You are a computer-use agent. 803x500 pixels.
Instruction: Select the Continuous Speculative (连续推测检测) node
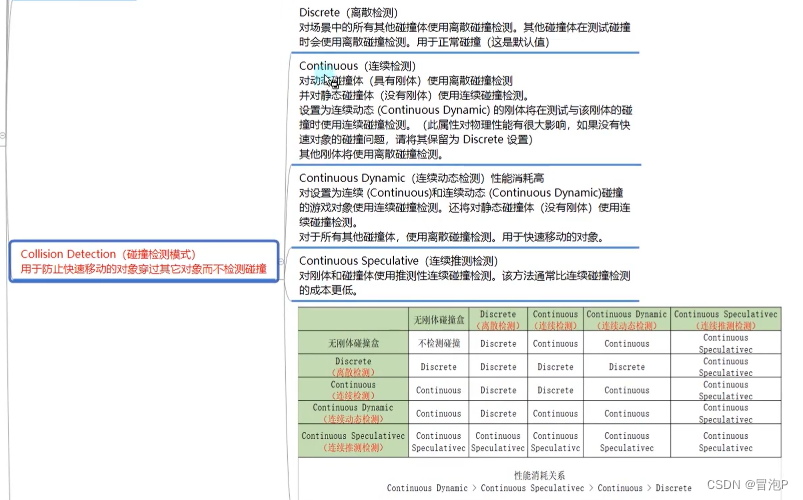point(398,261)
